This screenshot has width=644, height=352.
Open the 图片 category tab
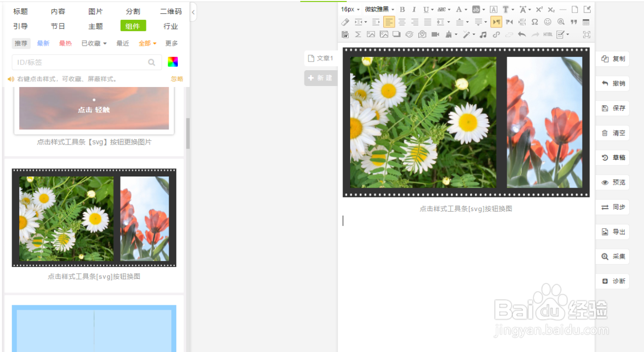(96, 12)
